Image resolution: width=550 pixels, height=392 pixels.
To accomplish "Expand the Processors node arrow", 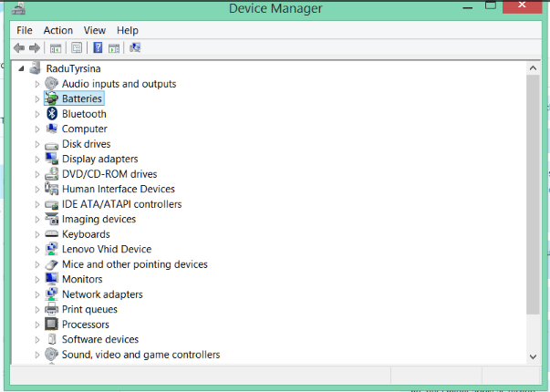I will click(x=37, y=325).
